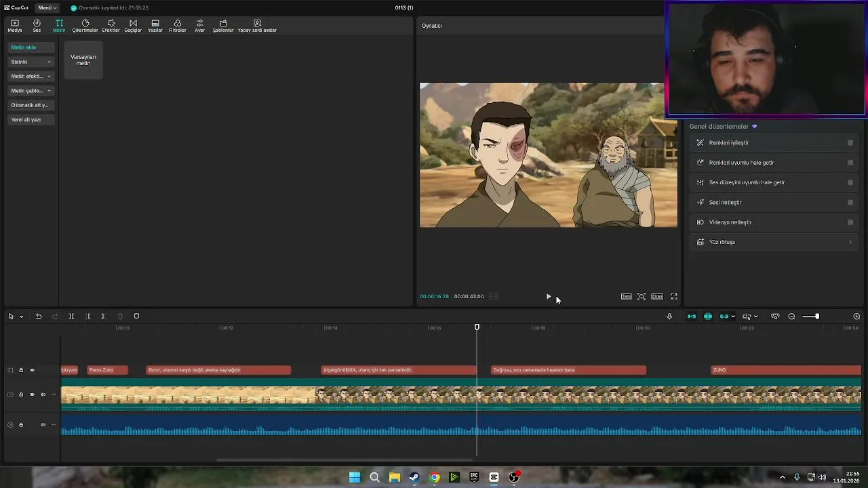Open the Yazılar captions tab
Image resolution: width=868 pixels, height=488 pixels.
click(x=155, y=26)
